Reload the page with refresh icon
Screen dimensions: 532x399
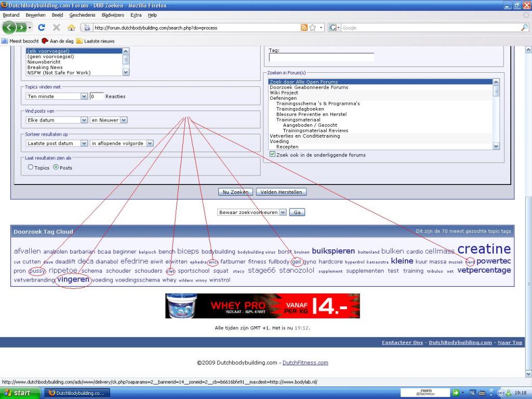[42, 28]
